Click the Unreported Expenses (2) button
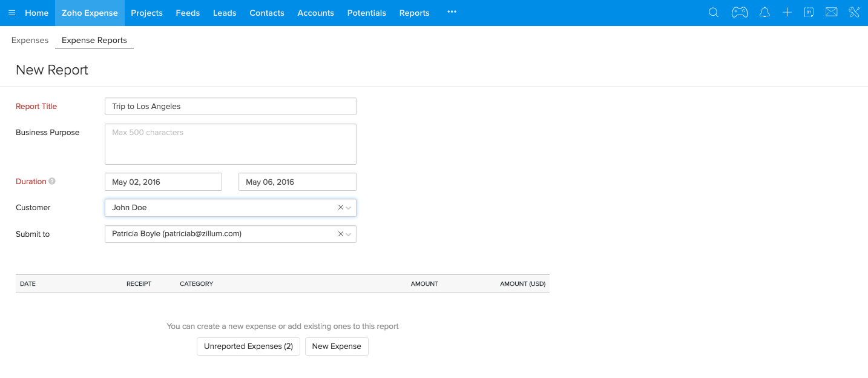 tap(248, 346)
